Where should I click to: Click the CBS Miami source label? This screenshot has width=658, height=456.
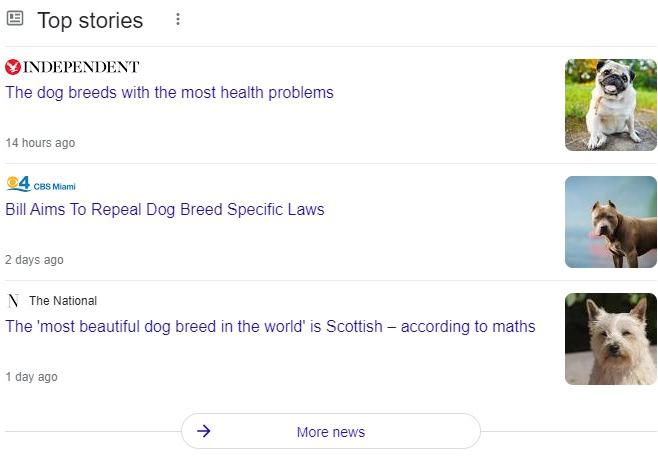click(55, 186)
